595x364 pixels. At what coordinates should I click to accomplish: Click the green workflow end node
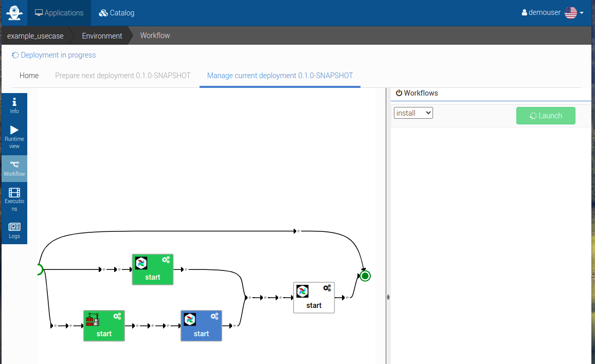365,276
